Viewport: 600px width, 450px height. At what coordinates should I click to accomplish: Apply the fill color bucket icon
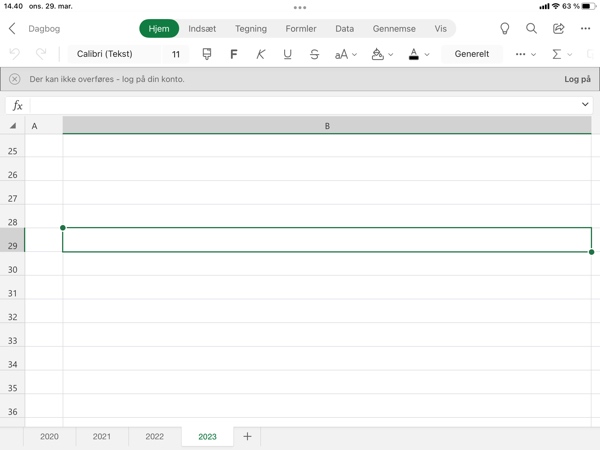tap(377, 54)
